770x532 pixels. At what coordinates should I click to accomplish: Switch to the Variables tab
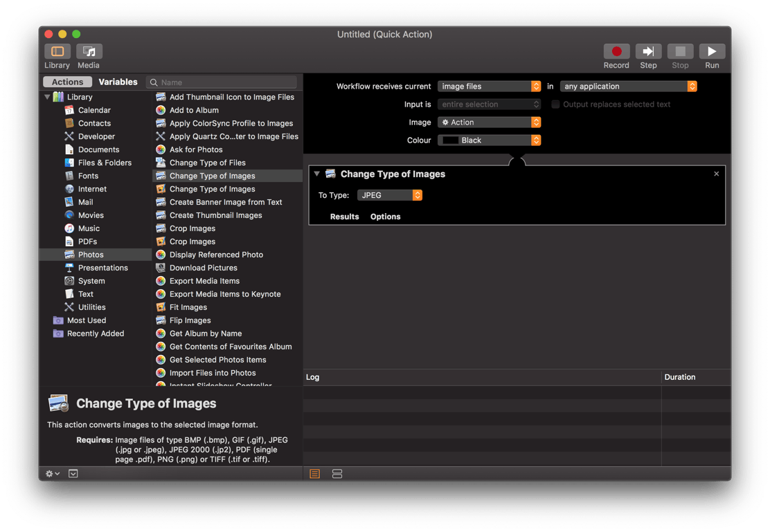pyautogui.click(x=118, y=82)
